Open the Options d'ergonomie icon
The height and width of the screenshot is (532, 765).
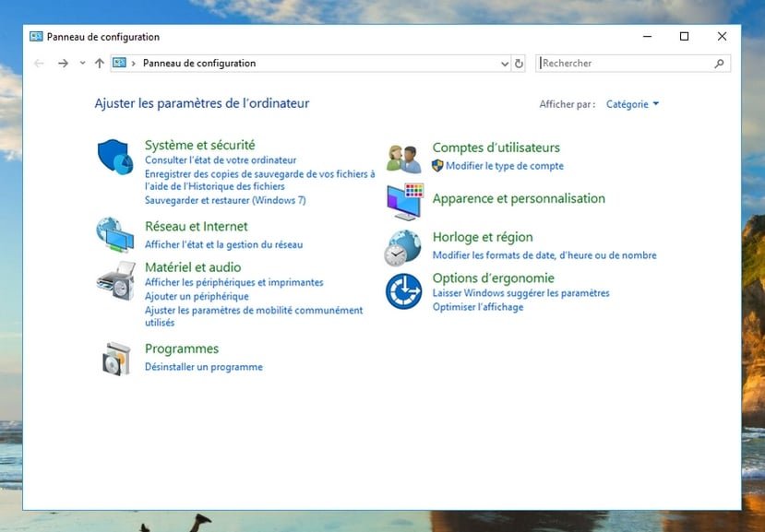(x=403, y=290)
